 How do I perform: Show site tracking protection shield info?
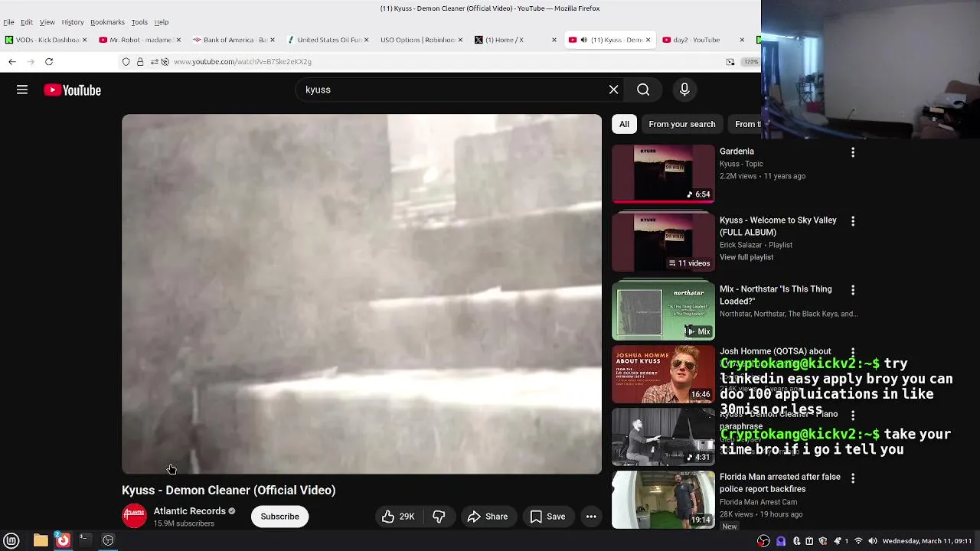(x=126, y=61)
